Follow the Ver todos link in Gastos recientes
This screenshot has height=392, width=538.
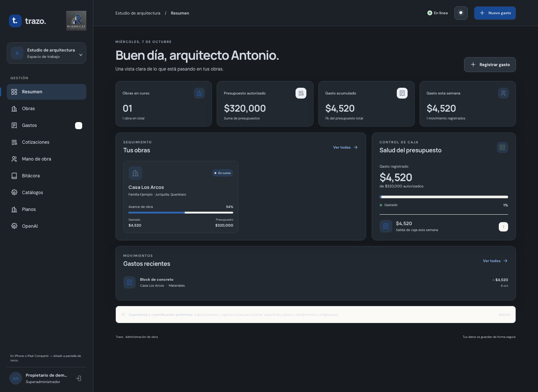pyautogui.click(x=495, y=261)
